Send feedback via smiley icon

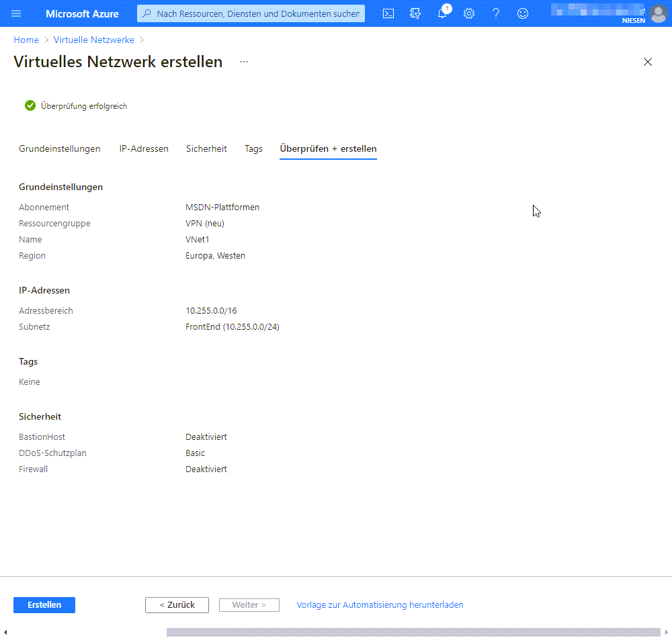(x=522, y=13)
